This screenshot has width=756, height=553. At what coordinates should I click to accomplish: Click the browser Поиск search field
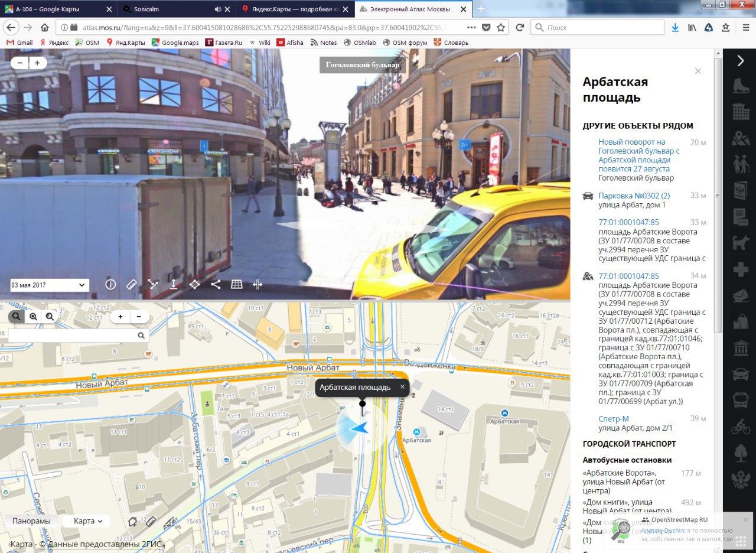[x=598, y=27]
